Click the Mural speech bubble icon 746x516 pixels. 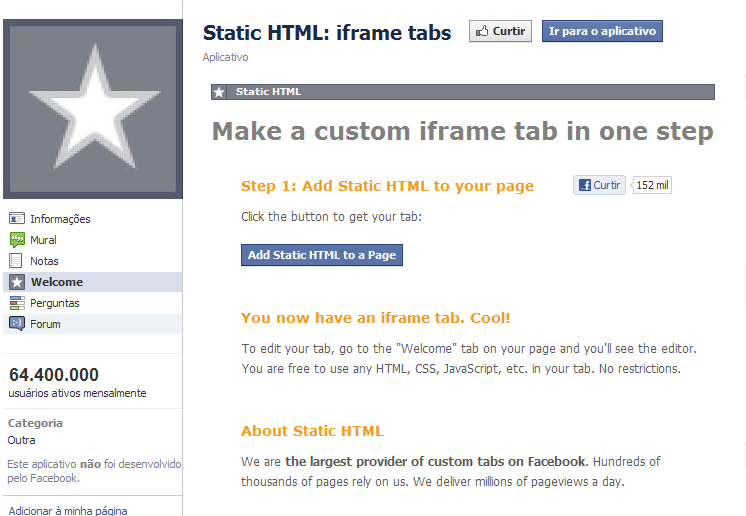click(x=17, y=240)
